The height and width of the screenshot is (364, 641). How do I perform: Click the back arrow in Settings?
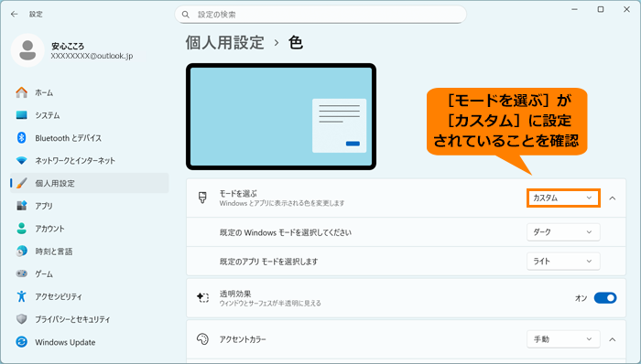[x=15, y=15]
